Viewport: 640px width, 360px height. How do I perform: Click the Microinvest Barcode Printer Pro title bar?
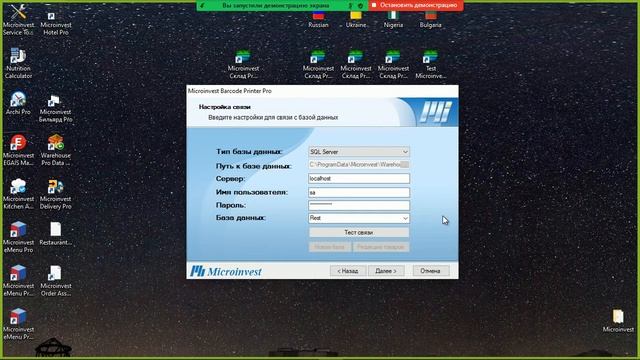(x=322, y=91)
